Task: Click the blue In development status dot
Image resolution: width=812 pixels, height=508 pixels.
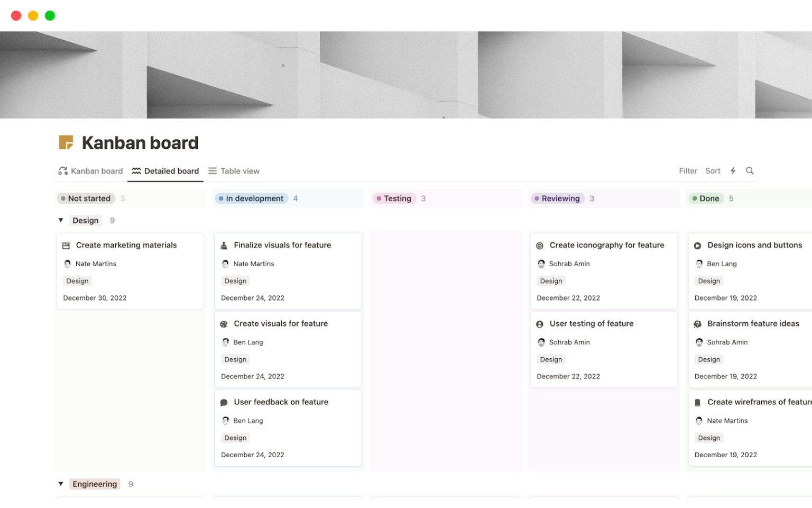Action: click(221, 198)
